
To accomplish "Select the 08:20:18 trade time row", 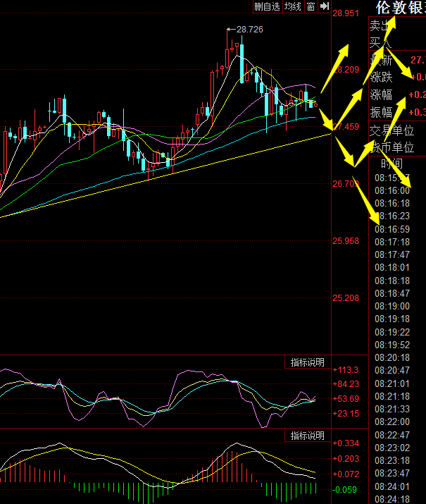I will pyautogui.click(x=392, y=357).
